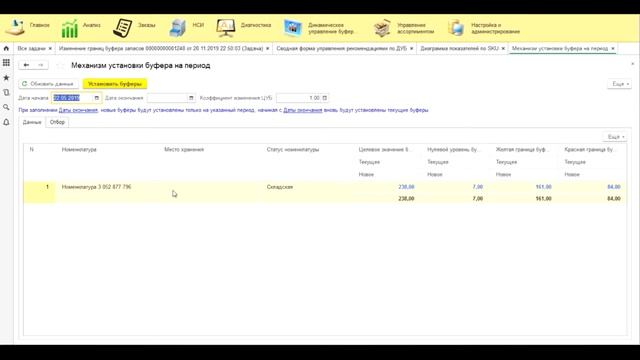The width and height of the screenshot is (640, 360).
Task: Select new zero level 7,00 in bold
Action: pos(478,198)
